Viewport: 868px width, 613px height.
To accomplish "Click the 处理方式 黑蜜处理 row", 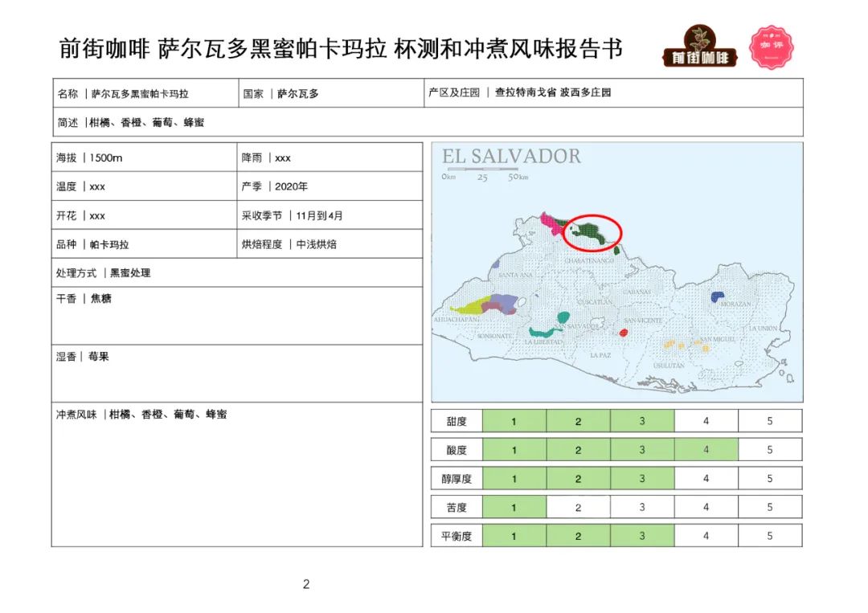I will click(236, 273).
